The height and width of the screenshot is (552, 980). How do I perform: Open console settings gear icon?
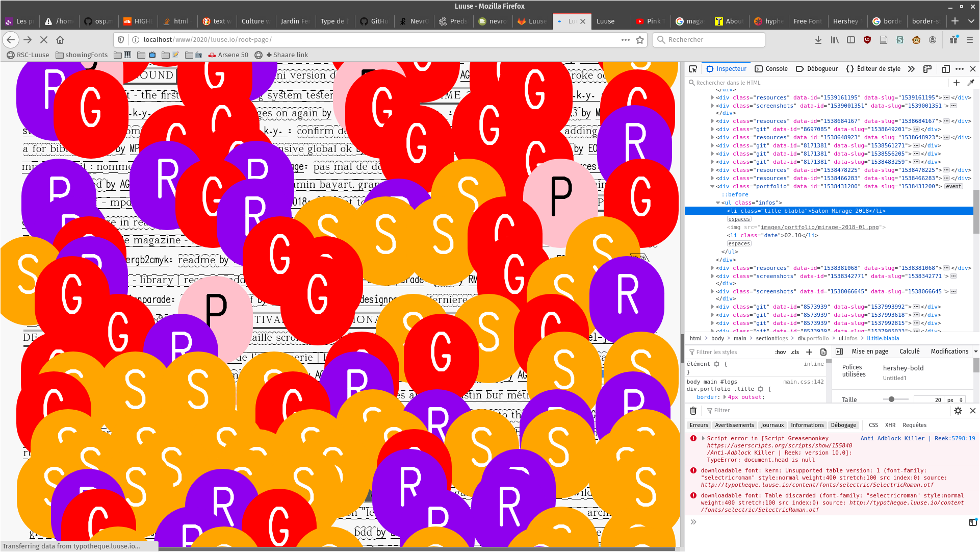point(958,411)
